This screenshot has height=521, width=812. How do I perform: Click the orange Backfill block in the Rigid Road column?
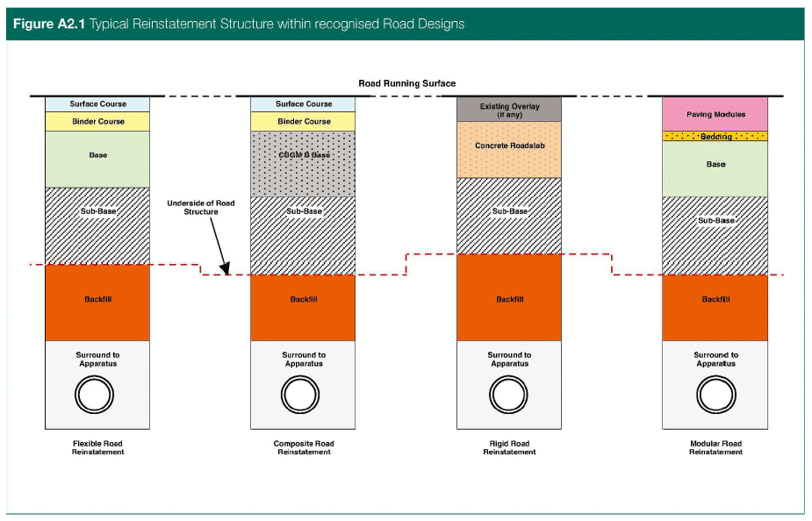point(509,297)
